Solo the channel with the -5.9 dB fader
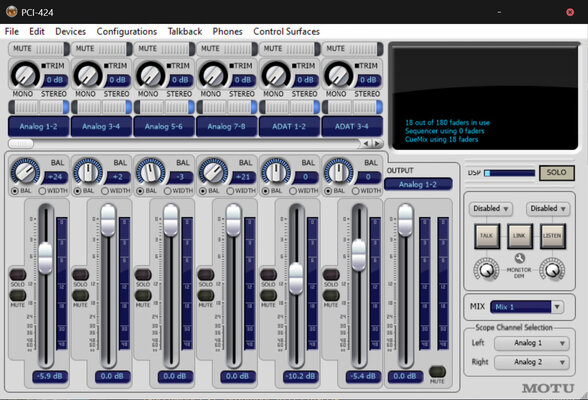 coord(18,275)
